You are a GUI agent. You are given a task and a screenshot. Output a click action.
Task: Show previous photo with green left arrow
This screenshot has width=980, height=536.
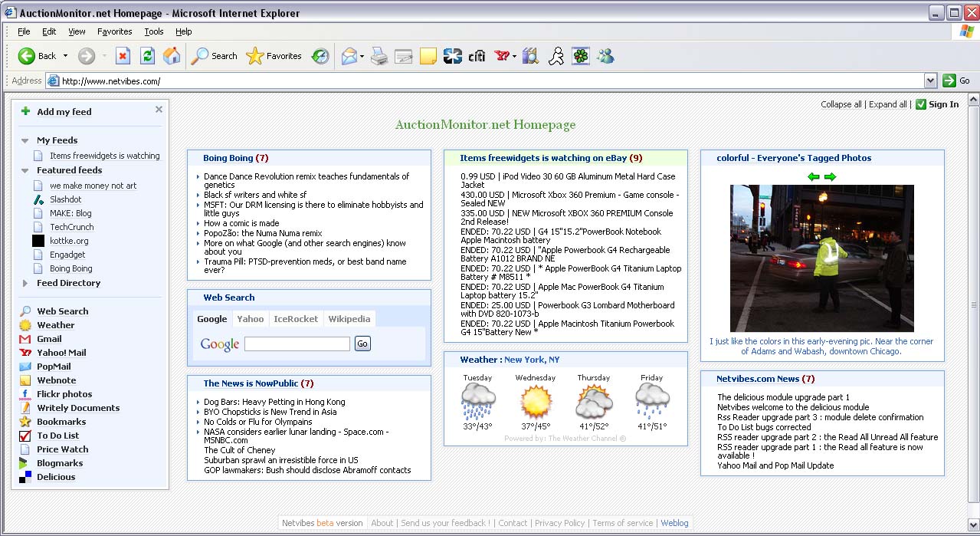click(x=814, y=177)
